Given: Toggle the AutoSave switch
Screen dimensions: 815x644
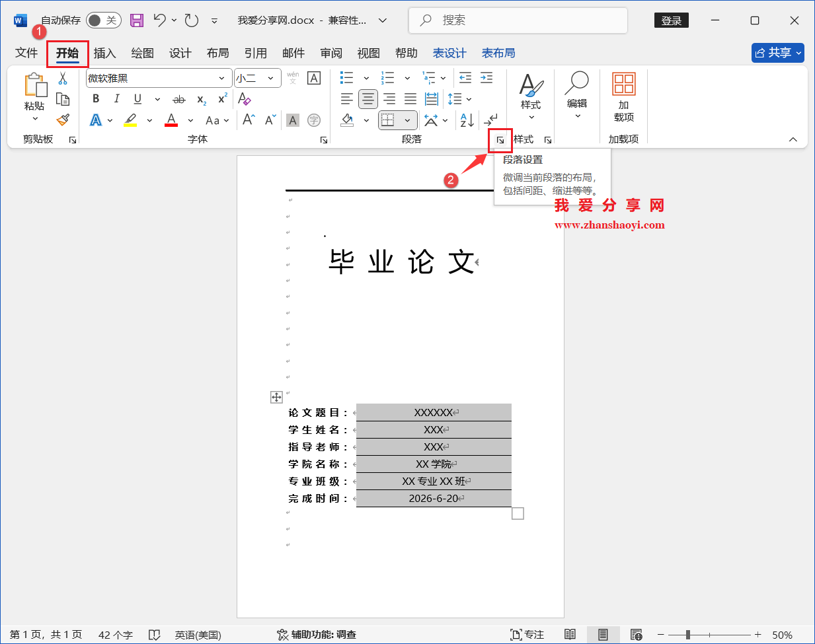Looking at the screenshot, I should coord(103,20).
